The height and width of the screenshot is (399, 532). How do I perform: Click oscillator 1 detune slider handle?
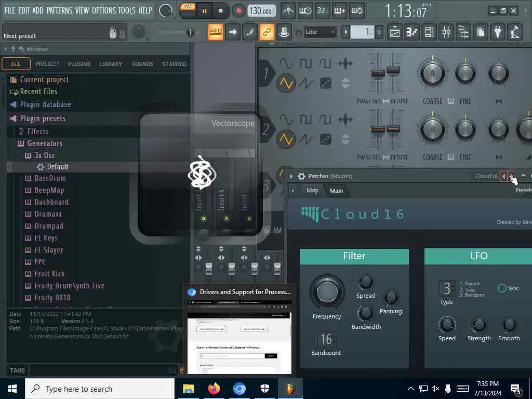pyautogui.click(x=393, y=70)
